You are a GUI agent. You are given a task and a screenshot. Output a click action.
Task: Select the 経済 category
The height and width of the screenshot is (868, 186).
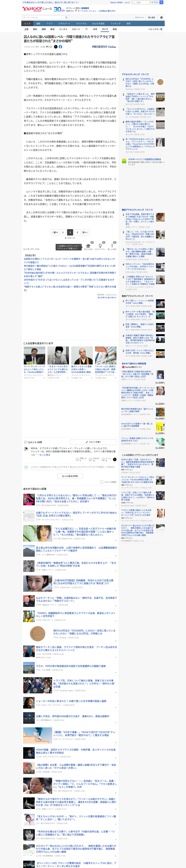pyautogui.click(x=52, y=29)
